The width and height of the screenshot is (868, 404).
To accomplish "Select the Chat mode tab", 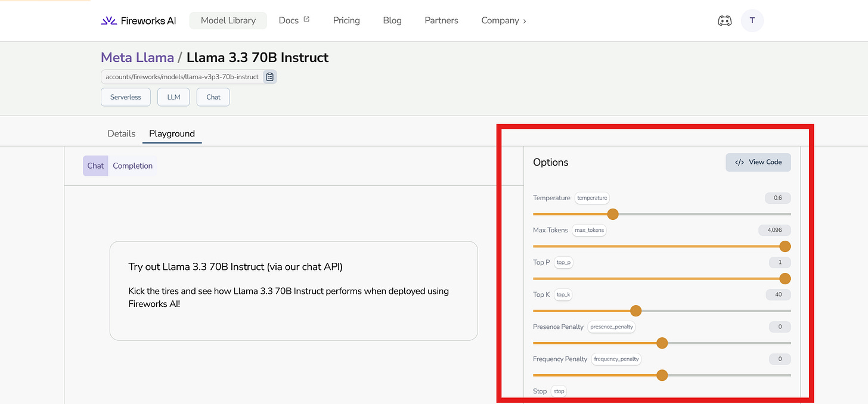I will (95, 166).
